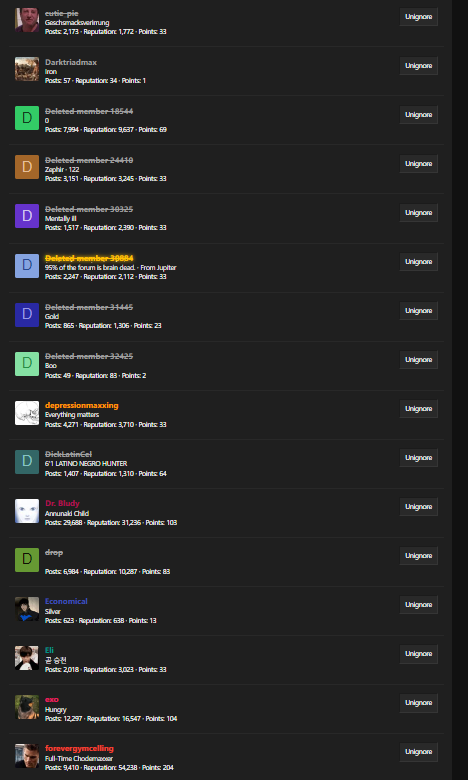This screenshot has width=468, height=780.
Task: Open depressionmaxxing's skull avatar
Action: tap(27, 413)
